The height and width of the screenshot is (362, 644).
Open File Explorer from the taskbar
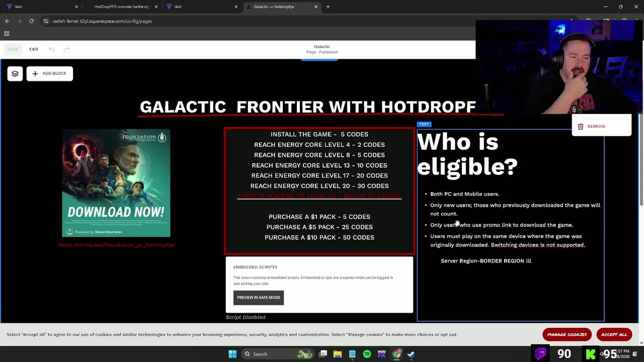click(338, 354)
